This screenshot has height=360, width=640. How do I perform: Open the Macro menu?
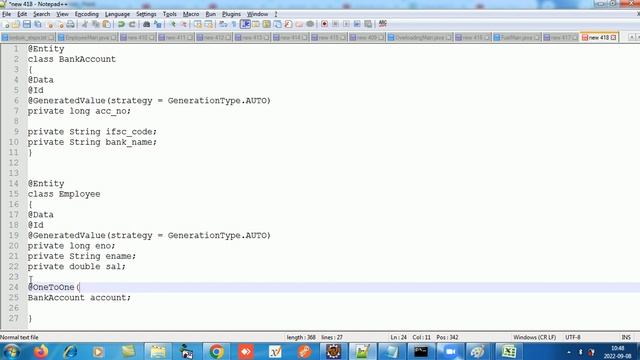191,14
